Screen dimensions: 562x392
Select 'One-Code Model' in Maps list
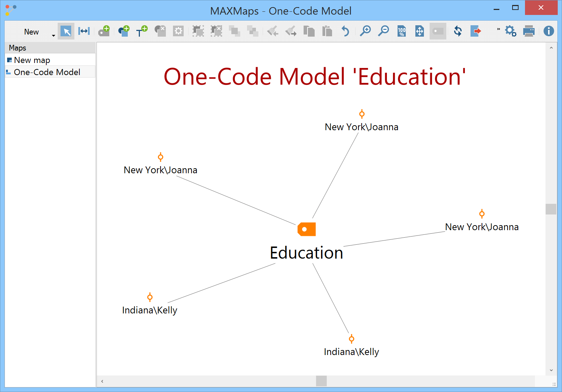pyautogui.click(x=50, y=72)
